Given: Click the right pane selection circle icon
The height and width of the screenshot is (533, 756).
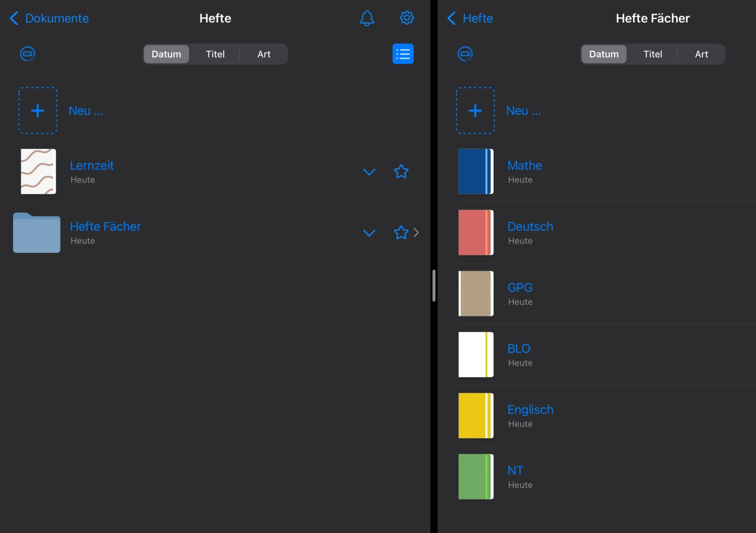Looking at the screenshot, I should click(x=465, y=54).
